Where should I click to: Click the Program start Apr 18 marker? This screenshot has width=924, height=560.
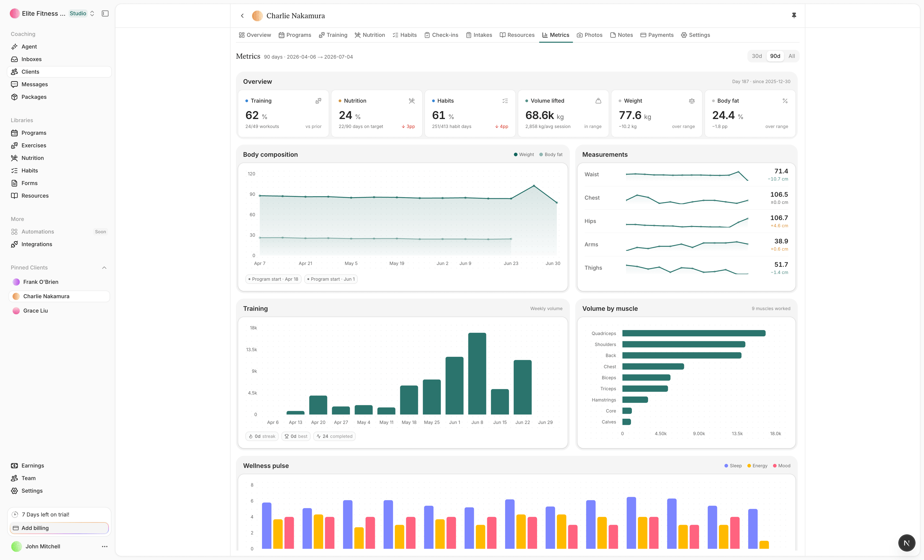(273, 279)
